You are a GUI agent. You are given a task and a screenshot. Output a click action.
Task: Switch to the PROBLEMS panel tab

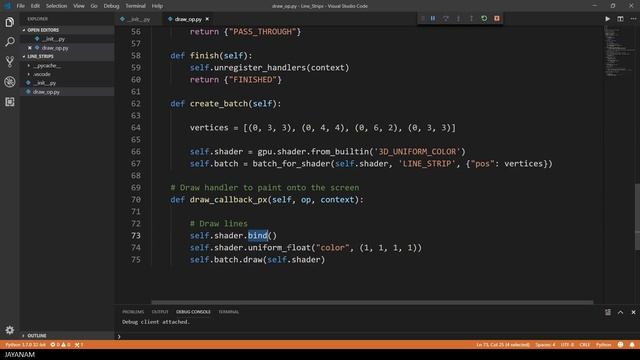(x=133, y=312)
